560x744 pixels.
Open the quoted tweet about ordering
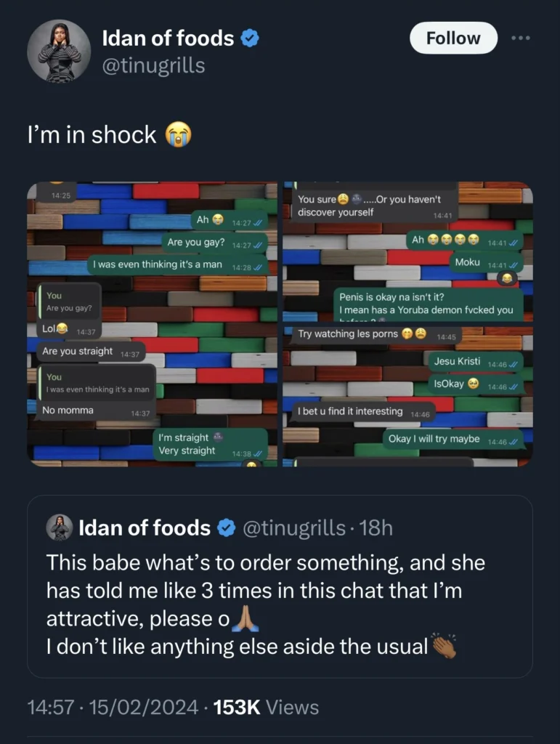[x=280, y=603]
